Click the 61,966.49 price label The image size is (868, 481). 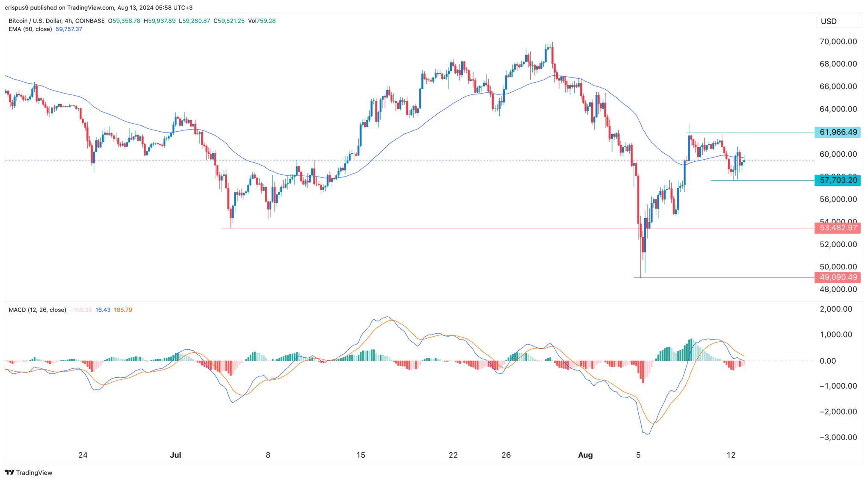tap(838, 132)
